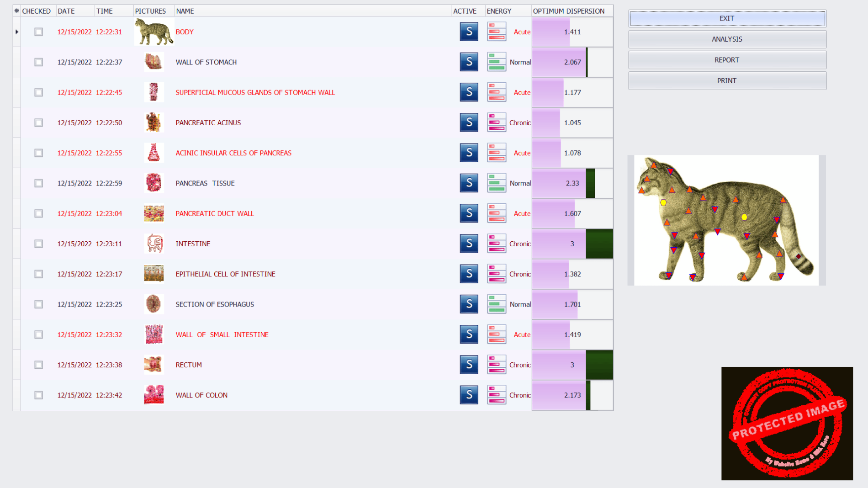Tick the checkbox for PANCREAS TISSUE
868x488 pixels.
[39, 183]
